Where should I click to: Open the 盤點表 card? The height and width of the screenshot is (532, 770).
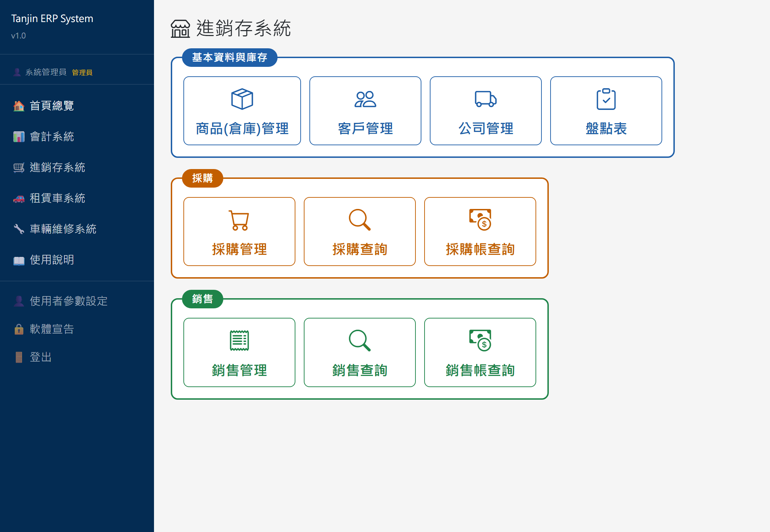606,111
